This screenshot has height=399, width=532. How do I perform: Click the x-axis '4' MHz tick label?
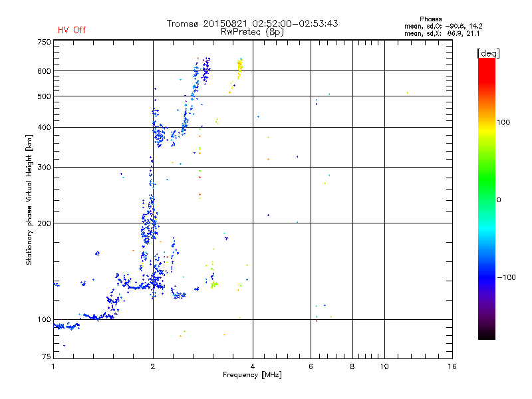[x=253, y=366]
